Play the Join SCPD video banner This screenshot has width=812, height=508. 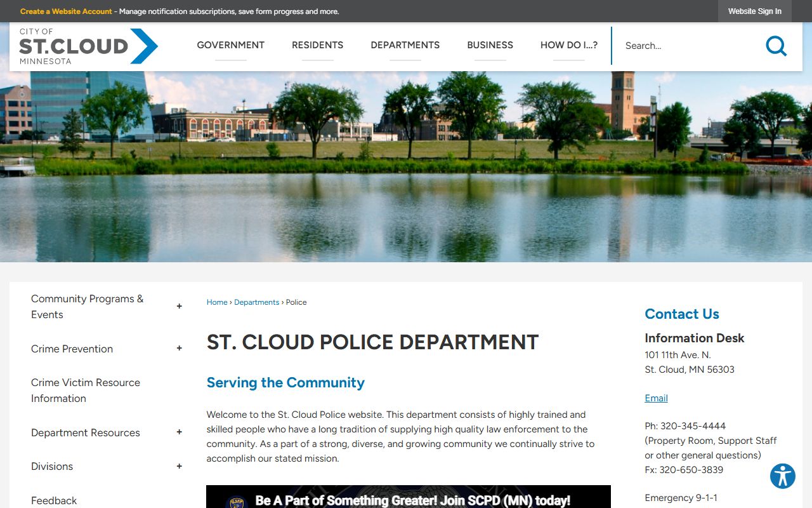tap(409, 497)
